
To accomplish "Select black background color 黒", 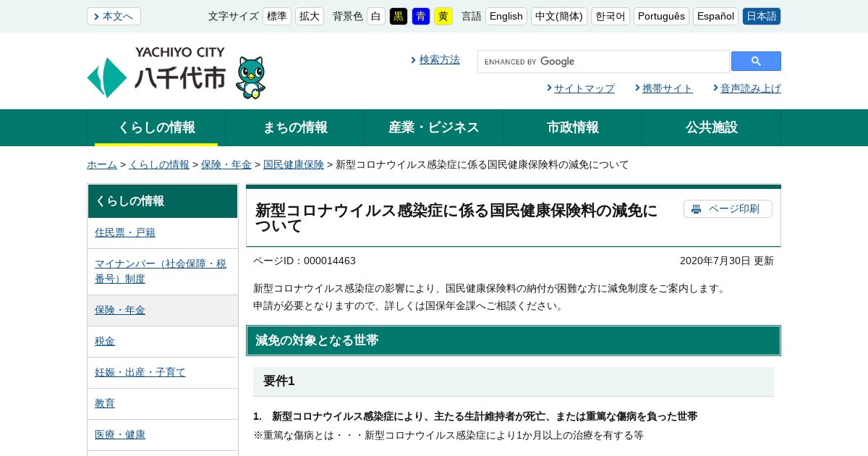I will (x=399, y=16).
